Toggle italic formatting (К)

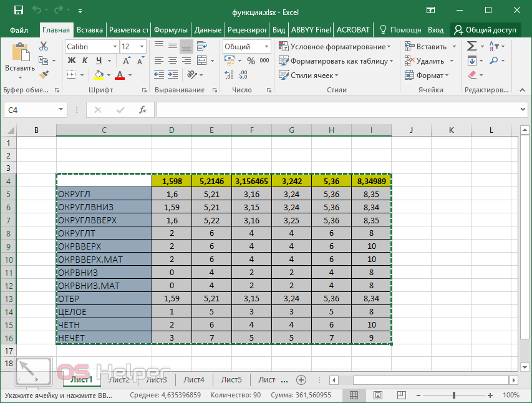[85, 61]
